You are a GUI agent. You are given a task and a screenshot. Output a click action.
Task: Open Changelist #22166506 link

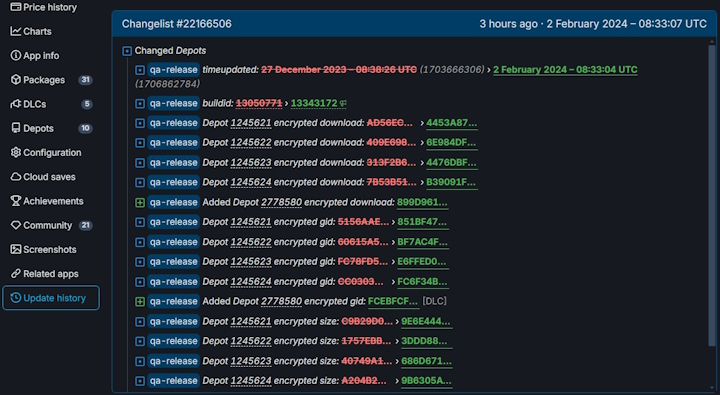176,24
